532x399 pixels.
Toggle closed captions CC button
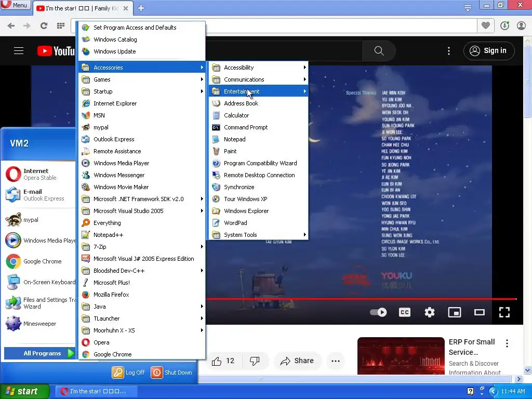(404, 312)
